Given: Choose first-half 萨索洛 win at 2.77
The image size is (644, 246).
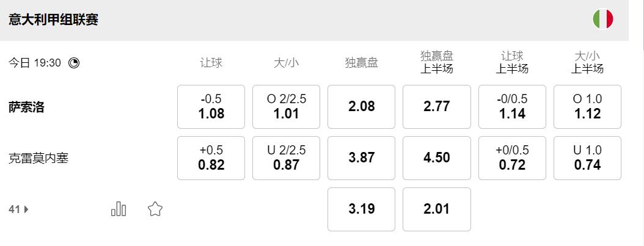Looking at the screenshot, I should tap(437, 107).
